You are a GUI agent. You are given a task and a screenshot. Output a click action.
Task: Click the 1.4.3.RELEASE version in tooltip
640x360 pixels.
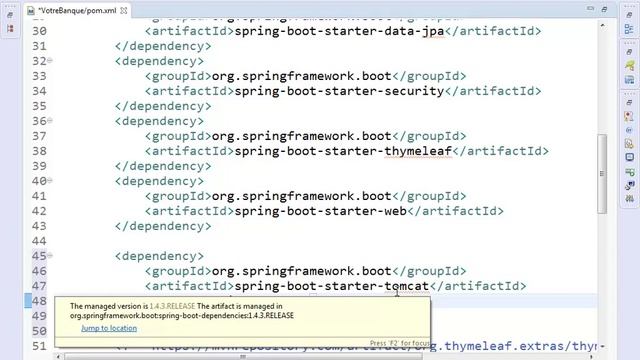coord(172,306)
